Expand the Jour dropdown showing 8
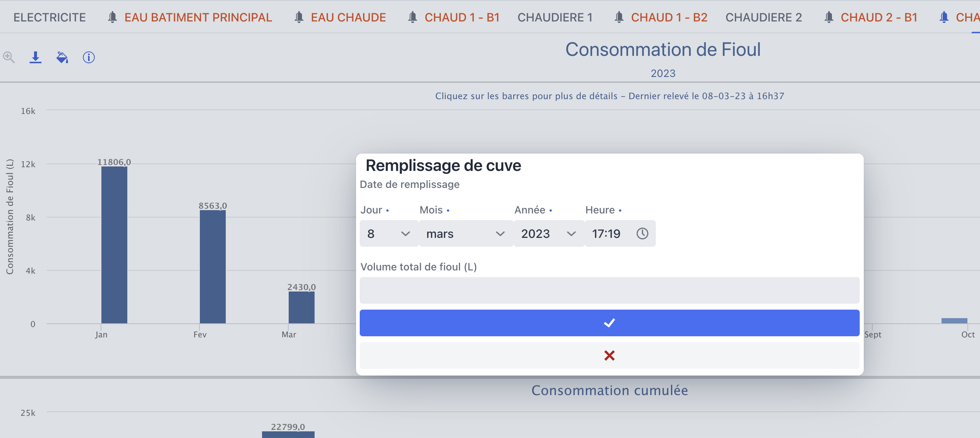980x438 pixels. click(389, 233)
